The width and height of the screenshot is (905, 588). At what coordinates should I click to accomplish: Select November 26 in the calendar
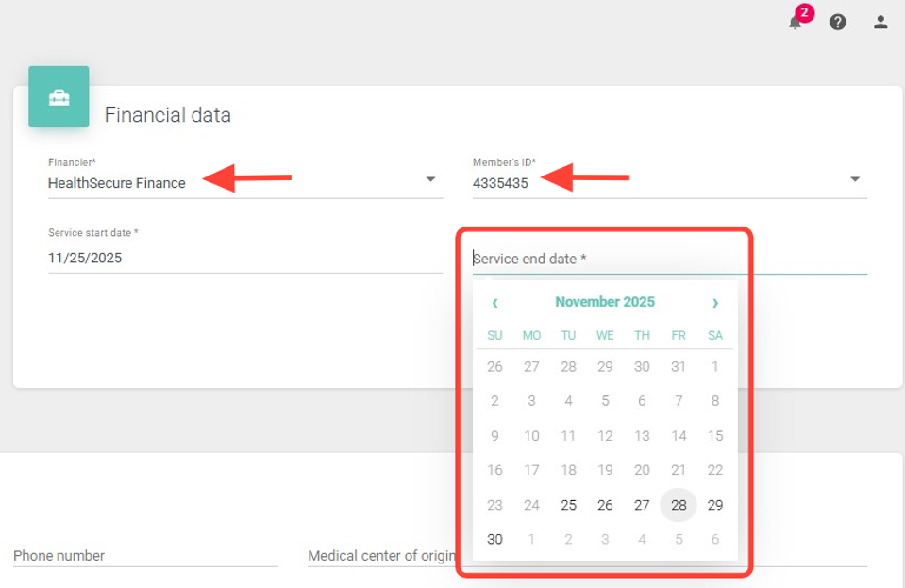click(x=605, y=505)
